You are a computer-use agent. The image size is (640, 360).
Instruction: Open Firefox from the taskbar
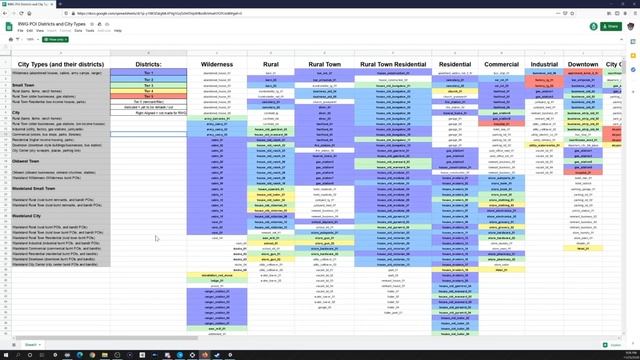point(205,355)
